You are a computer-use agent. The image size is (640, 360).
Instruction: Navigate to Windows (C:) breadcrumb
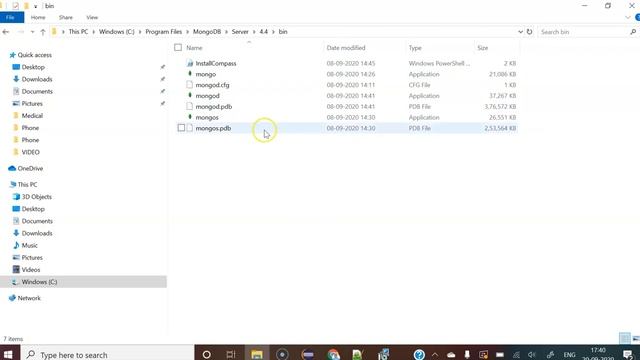coord(117,32)
